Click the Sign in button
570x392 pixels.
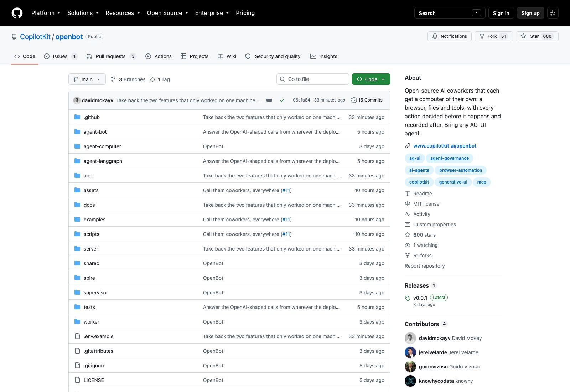point(501,13)
